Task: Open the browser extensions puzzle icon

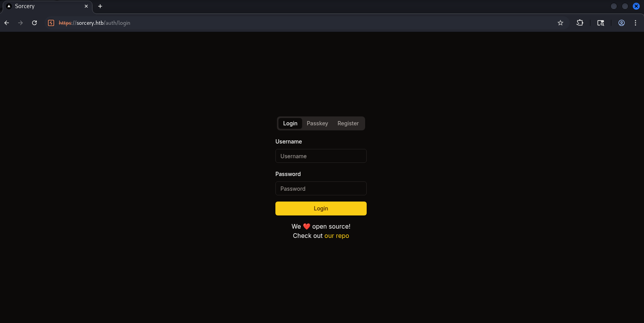Action: [x=580, y=23]
